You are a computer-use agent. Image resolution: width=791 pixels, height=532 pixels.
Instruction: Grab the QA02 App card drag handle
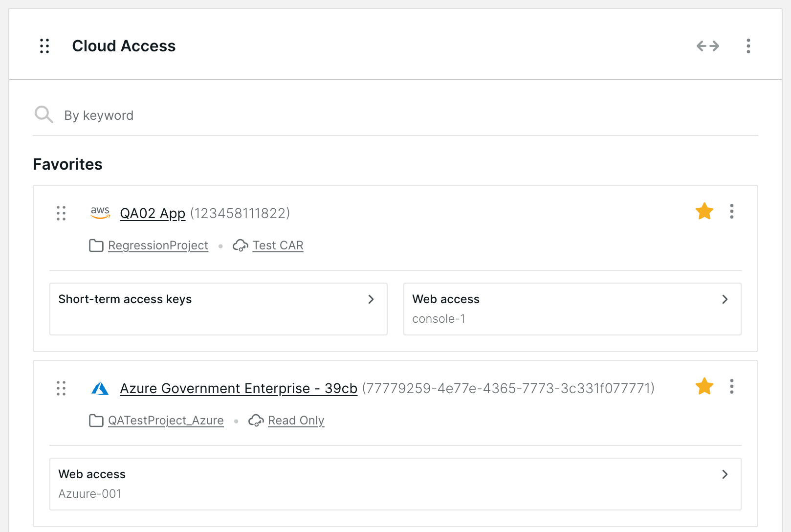pos(61,213)
